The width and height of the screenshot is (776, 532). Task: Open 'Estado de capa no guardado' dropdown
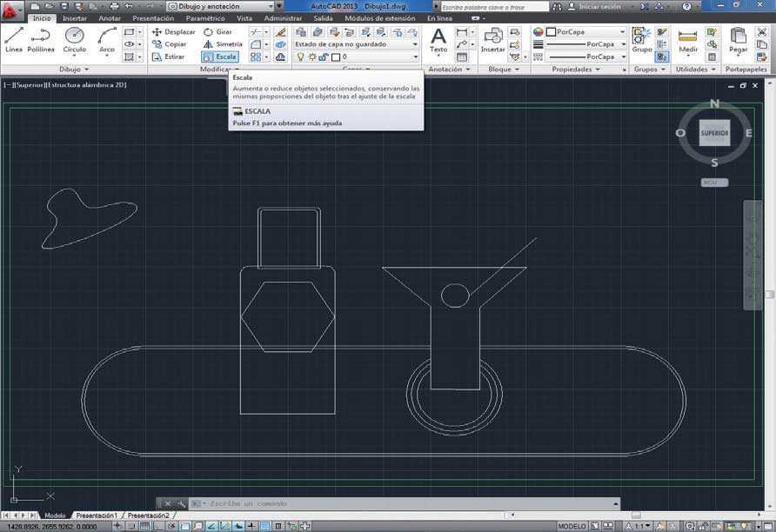click(356, 44)
